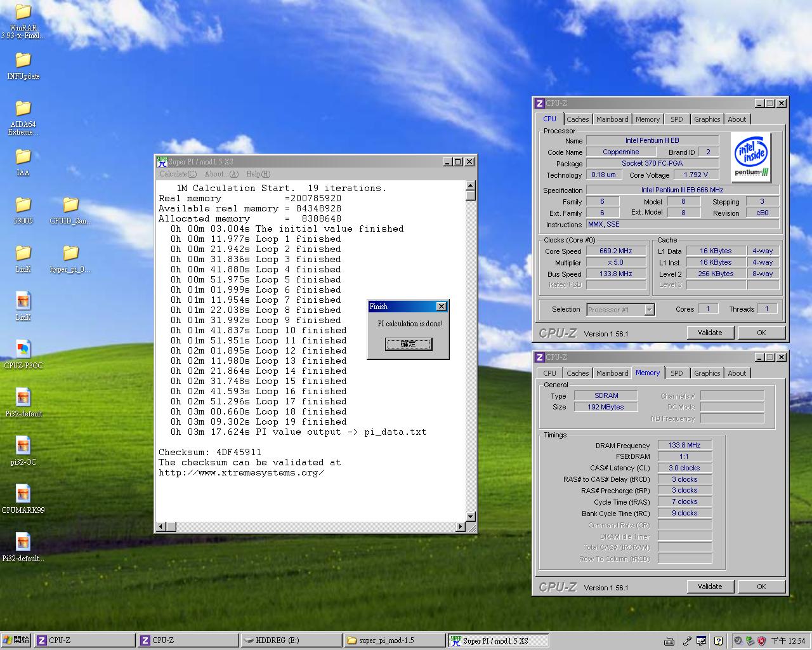Open About tab in CPU-Z processor window
This screenshot has height=650, width=812.
click(737, 119)
